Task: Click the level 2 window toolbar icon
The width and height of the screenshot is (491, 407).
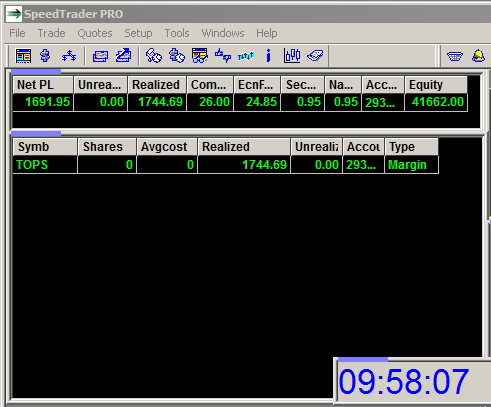Action: tap(23, 56)
